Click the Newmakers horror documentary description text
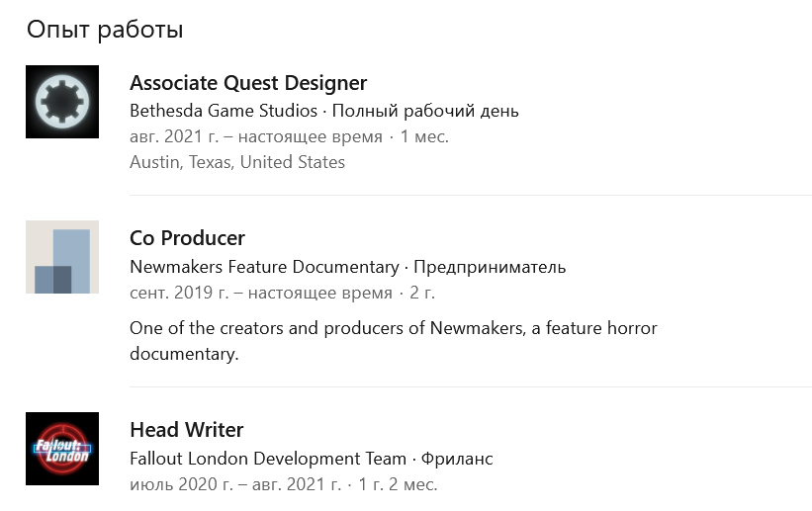 pyautogui.click(x=393, y=341)
